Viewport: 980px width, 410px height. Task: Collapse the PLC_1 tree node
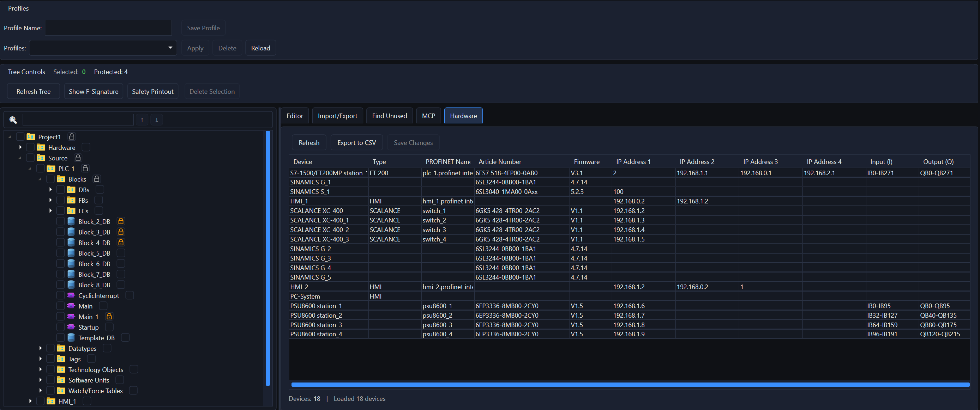pos(30,168)
